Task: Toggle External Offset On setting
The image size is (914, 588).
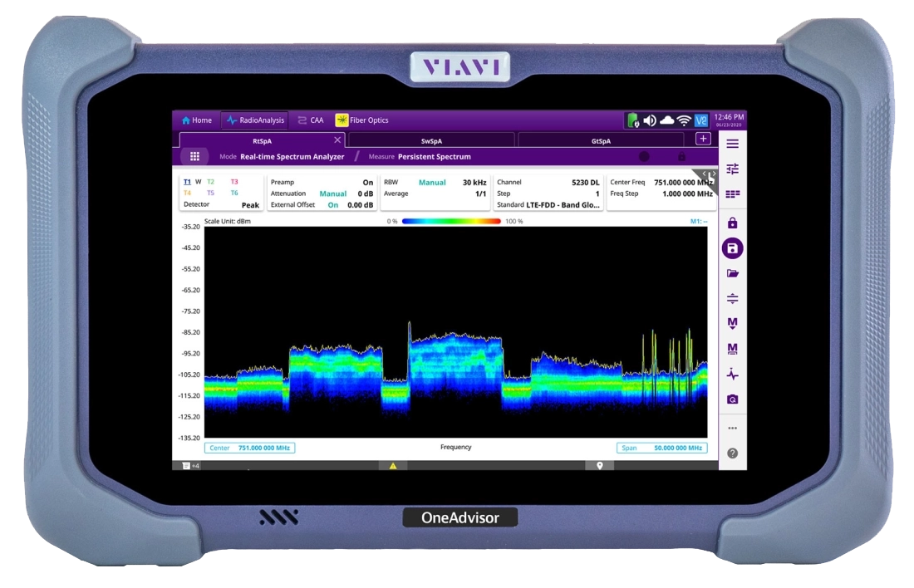Action: click(332, 204)
